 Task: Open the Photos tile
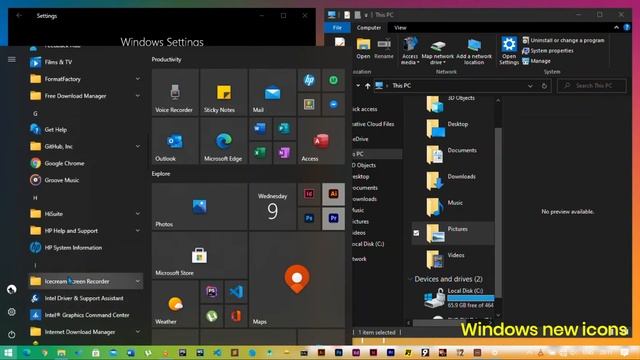click(200, 206)
